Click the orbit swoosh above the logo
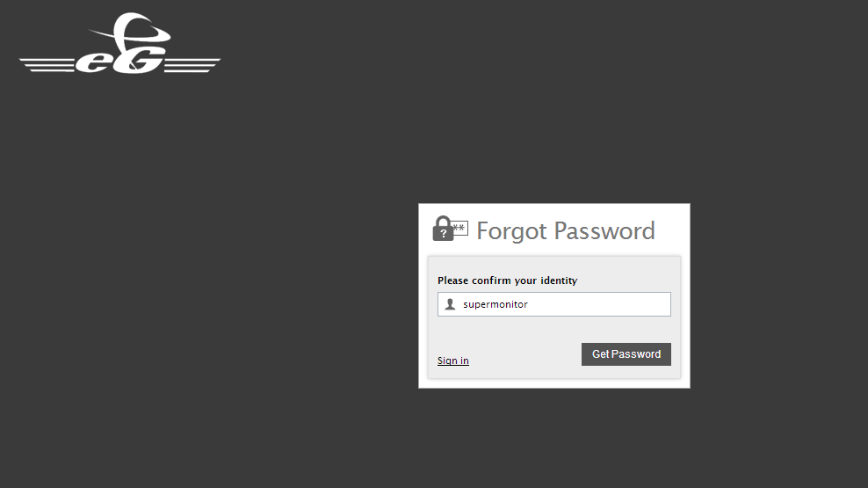868x488 pixels. (130, 33)
